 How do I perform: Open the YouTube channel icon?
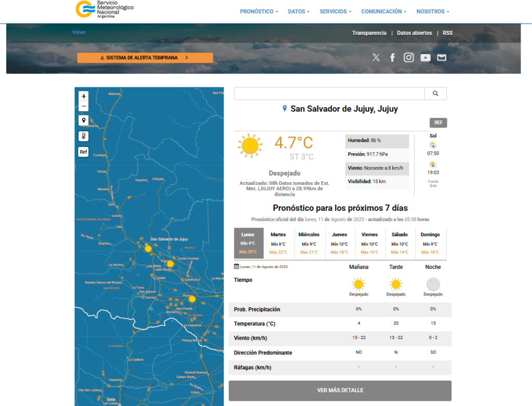(425, 58)
